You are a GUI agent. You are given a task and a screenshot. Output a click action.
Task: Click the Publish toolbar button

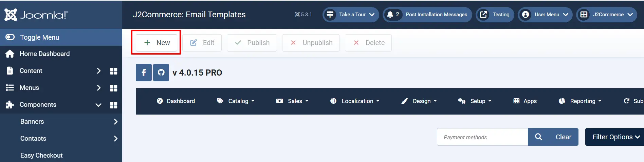pyautogui.click(x=252, y=43)
